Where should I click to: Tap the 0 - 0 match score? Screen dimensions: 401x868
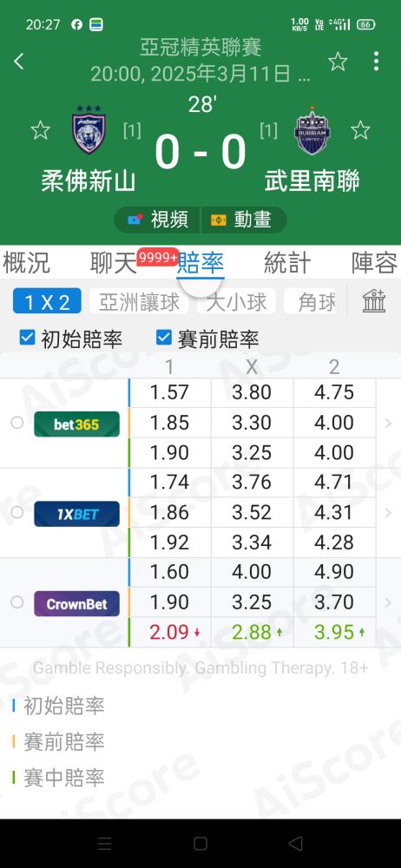tap(200, 152)
